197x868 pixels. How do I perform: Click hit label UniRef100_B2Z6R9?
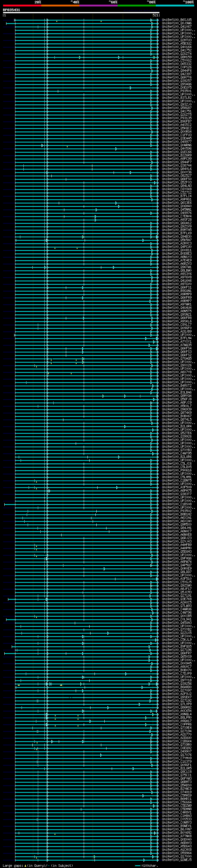point(177,155)
